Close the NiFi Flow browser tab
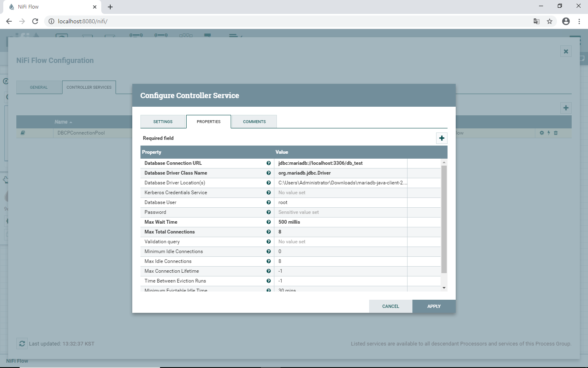This screenshot has height=368, width=588. pyautogui.click(x=95, y=7)
